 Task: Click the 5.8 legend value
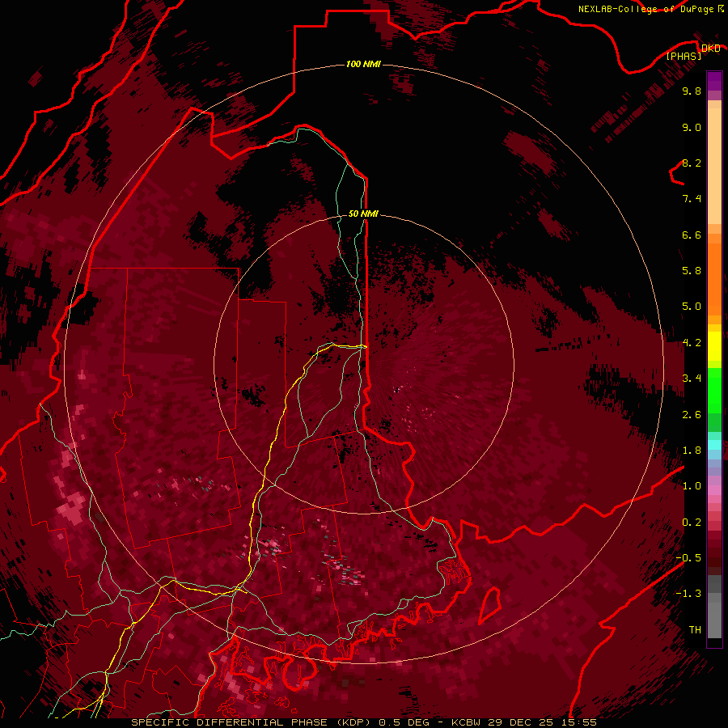pyautogui.click(x=692, y=271)
